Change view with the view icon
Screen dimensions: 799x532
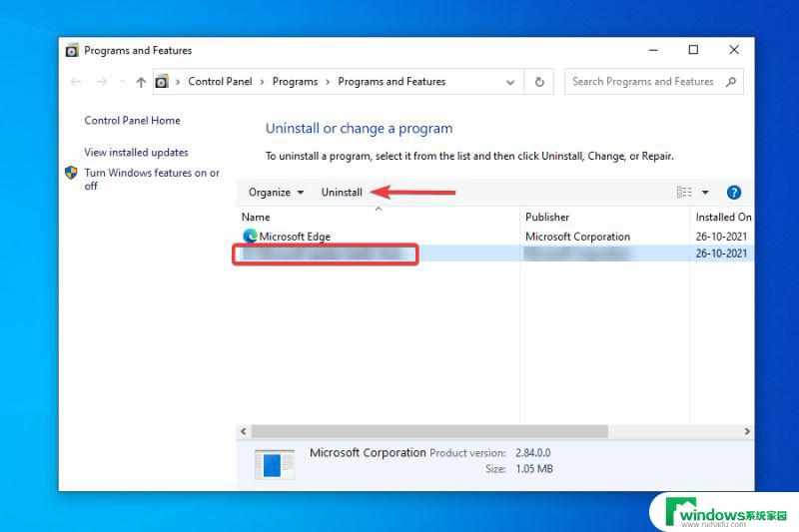point(684,193)
